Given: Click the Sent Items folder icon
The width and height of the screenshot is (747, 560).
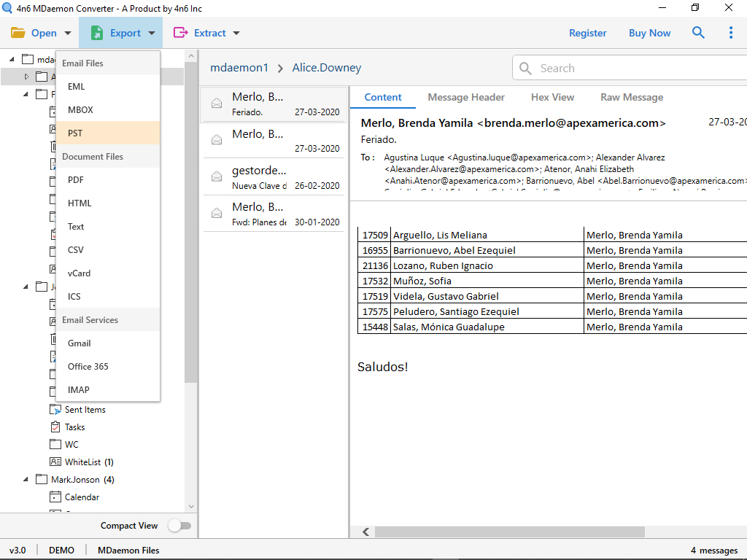Looking at the screenshot, I should coord(55,410).
